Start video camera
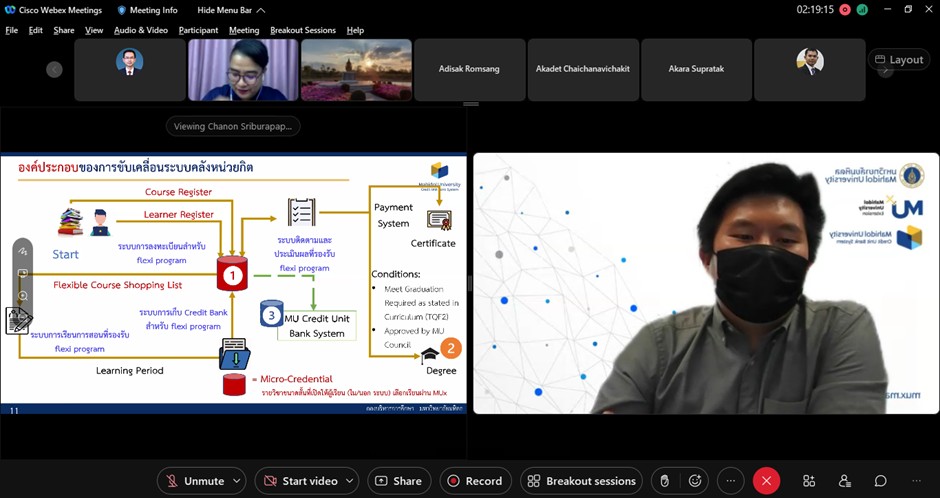This screenshot has width=940, height=498. pyautogui.click(x=299, y=481)
